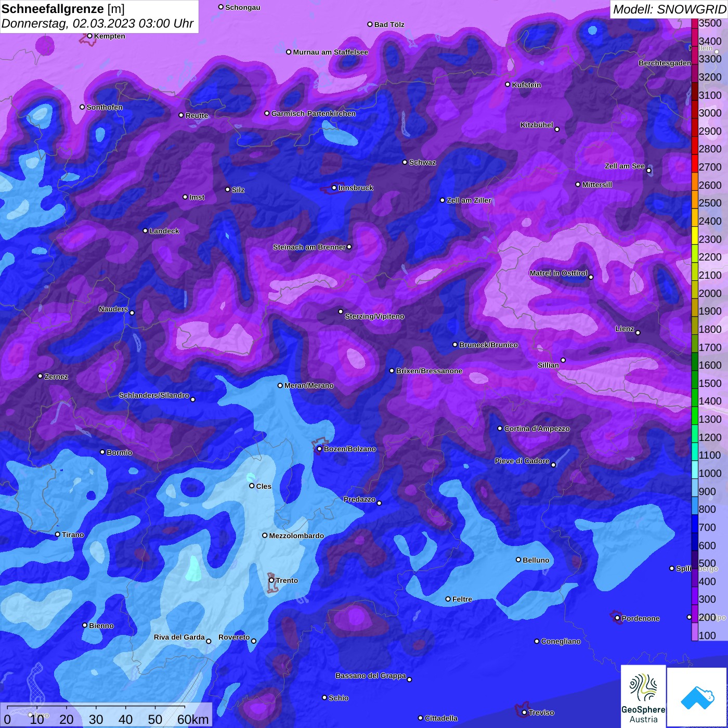Click the Cortina d'Ampezzo label
Image resolution: width=728 pixels, height=728 pixels.
[537, 428]
